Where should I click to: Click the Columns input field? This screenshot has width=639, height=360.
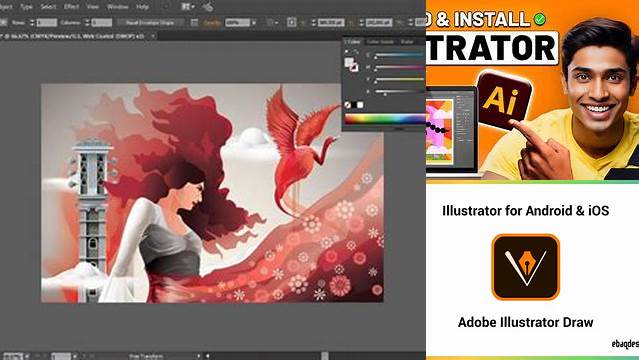(x=101, y=22)
